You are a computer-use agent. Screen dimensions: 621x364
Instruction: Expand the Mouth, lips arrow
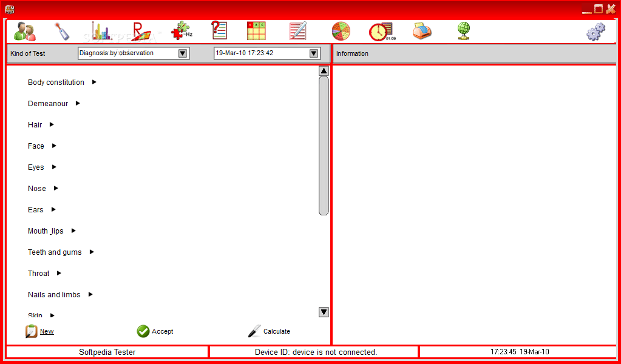(x=73, y=231)
